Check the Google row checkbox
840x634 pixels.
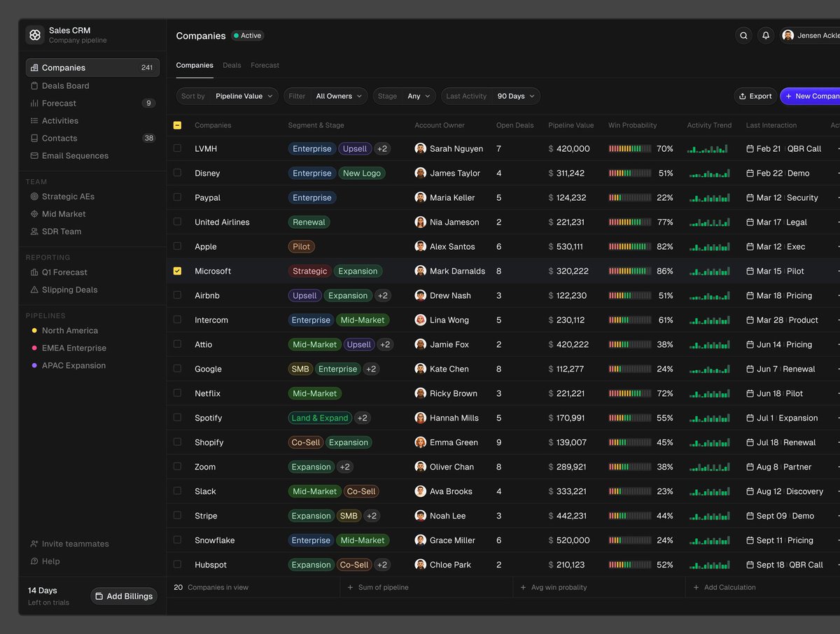[177, 369]
